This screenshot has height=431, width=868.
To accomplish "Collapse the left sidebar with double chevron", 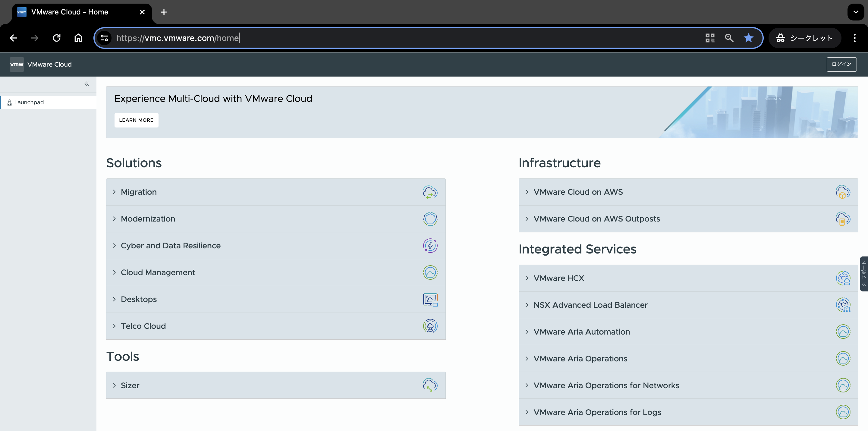I will (x=86, y=84).
